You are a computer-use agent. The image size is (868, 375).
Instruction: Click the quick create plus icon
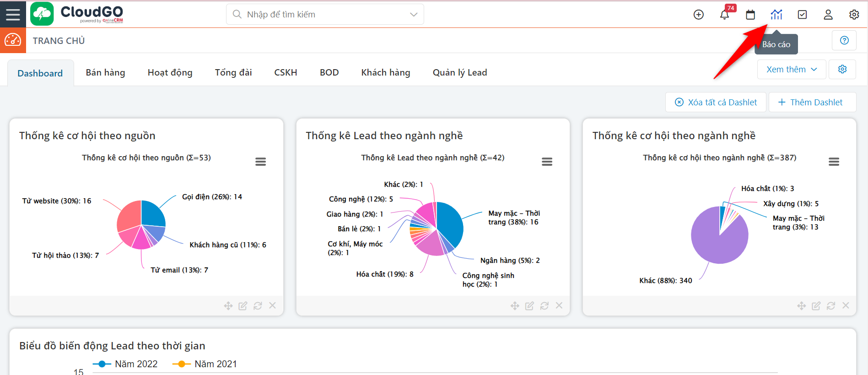tap(698, 15)
